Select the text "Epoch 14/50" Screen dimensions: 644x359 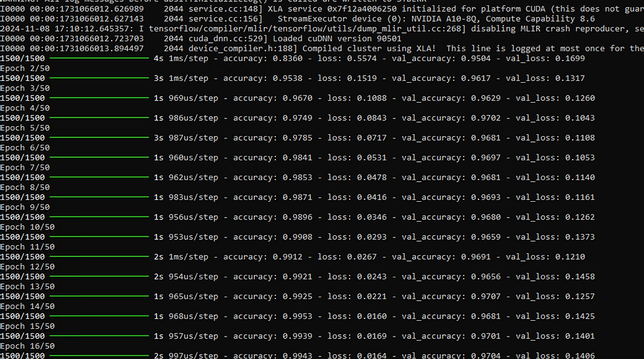(28, 306)
